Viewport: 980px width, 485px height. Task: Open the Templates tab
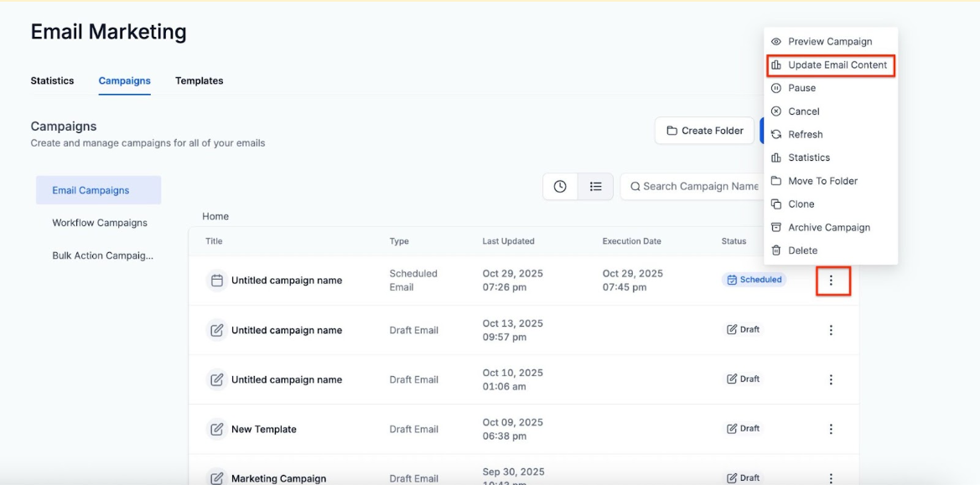click(x=199, y=81)
